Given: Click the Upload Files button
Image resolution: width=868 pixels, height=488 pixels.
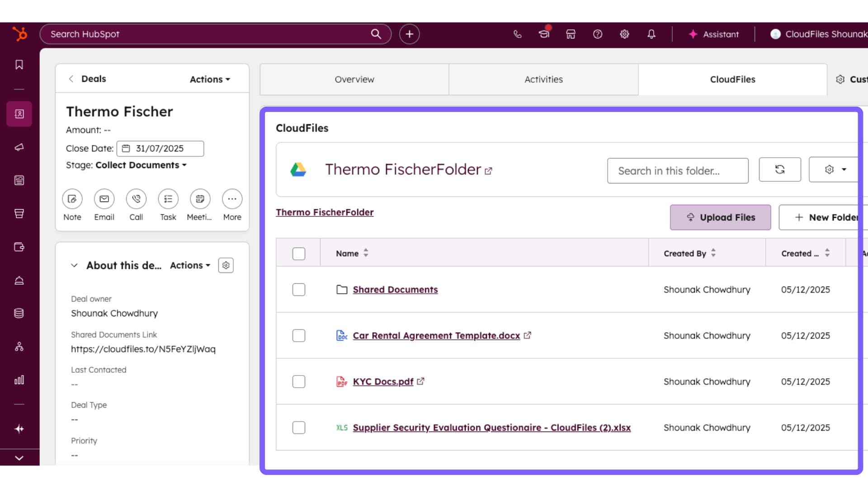Looking at the screenshot, I should (x=721, y=217).
